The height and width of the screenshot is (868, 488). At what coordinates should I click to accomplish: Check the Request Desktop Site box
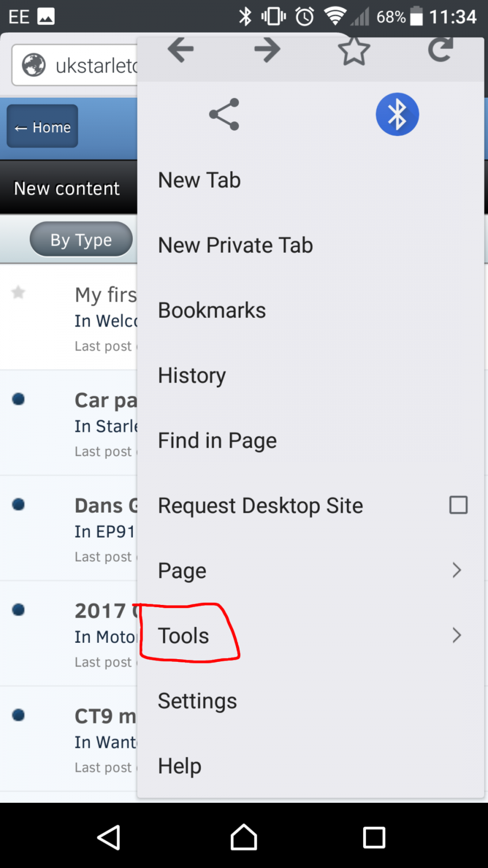click(x=458, y=505)
